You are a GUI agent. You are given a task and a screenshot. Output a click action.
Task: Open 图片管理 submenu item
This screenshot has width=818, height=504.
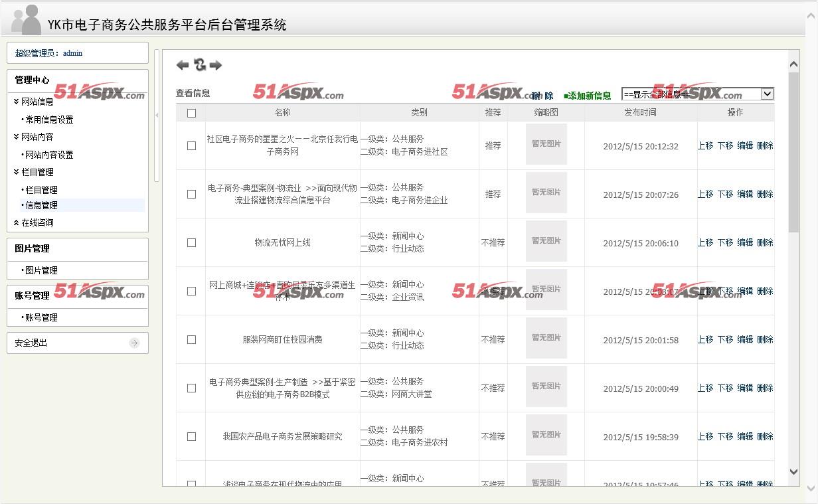pos(41,270)
